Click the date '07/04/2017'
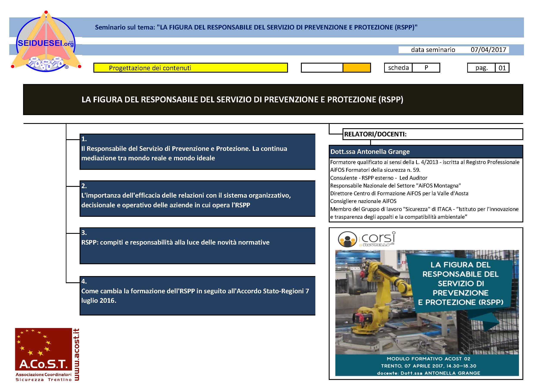Viewport: 555px width, 392px height. coord(488,50)
